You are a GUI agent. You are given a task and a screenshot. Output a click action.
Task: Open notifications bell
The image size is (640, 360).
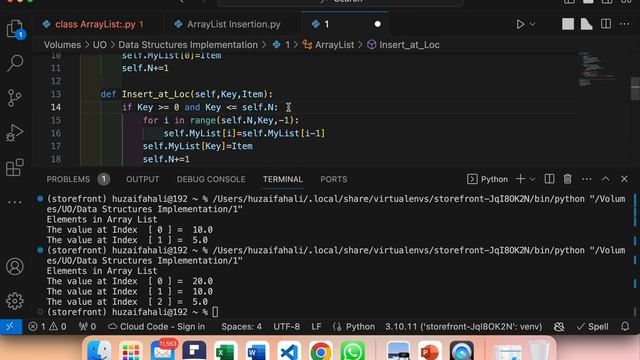click(625, 327)
